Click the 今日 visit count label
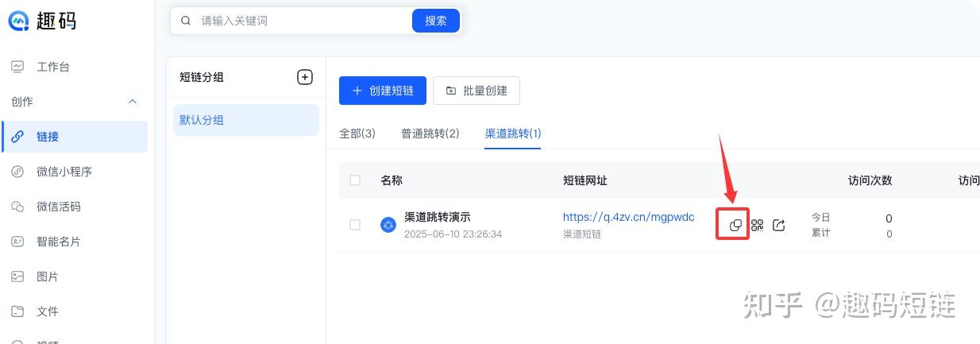This screenshot has height=344, width=980. click(820, 218)
